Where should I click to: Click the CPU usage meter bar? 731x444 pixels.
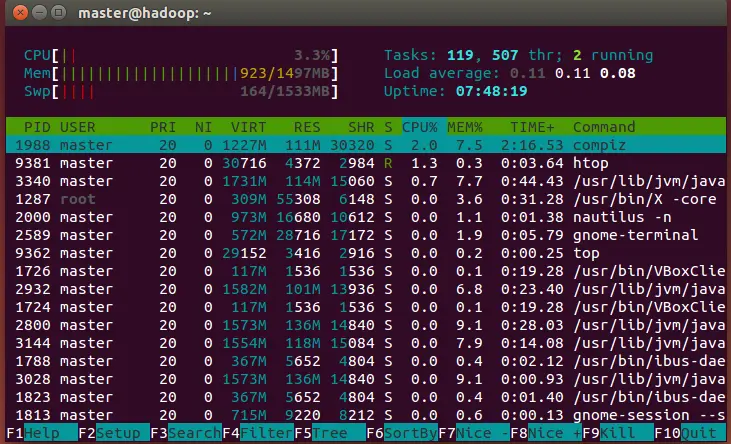(x=181, y=56)
